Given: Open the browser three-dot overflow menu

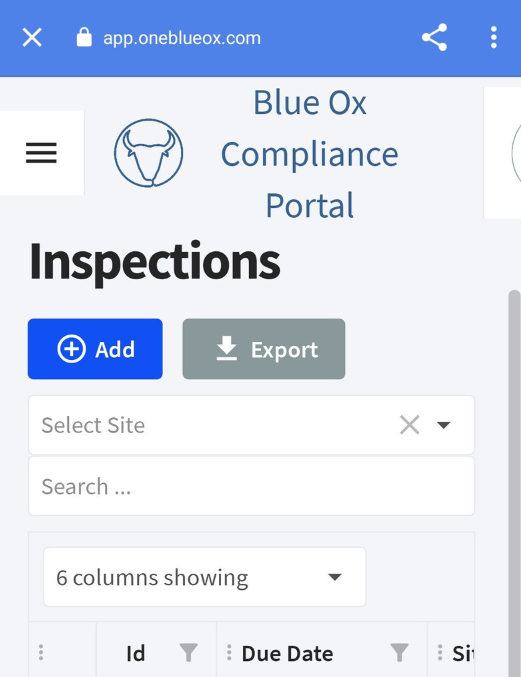Looking at the screenshot, I should (x=494, y=38).
